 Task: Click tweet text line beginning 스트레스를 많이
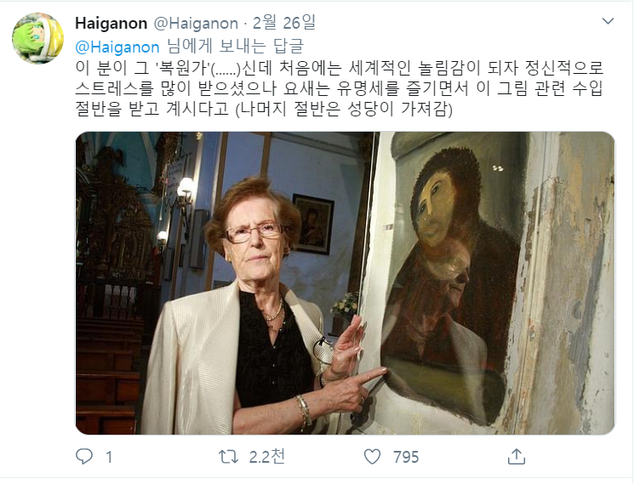click(339, 88)
